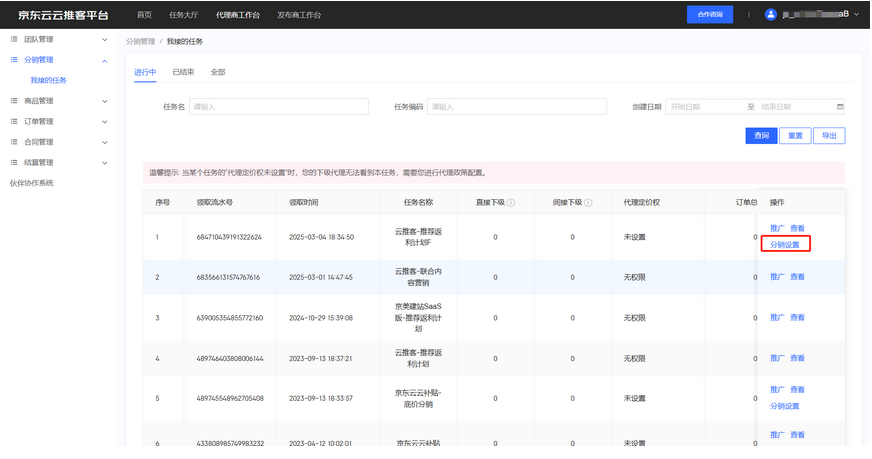Viewport: 872px width, 459px height.
Task: Click serial number 683566131574767616
Action: click(x=228, y=277)
